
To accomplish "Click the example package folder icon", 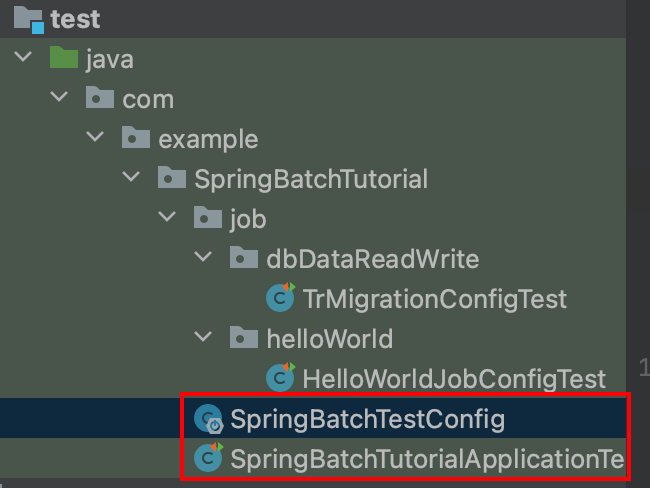I will [136, 137].
